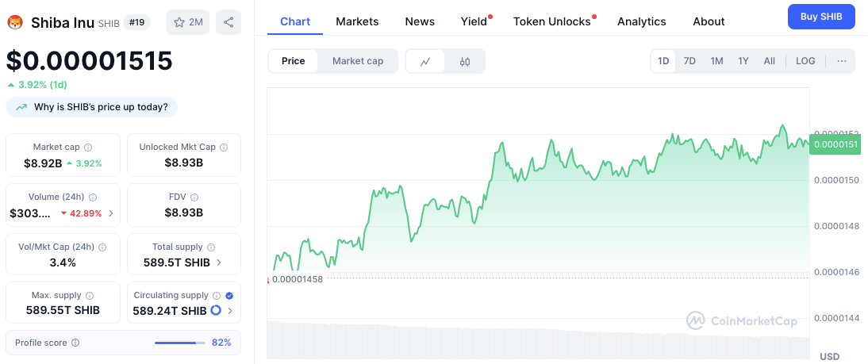Click the 0.00001458 opening price label
This screenshot has height=364, width=868.
pyautogui.click(x=298, y=279)
